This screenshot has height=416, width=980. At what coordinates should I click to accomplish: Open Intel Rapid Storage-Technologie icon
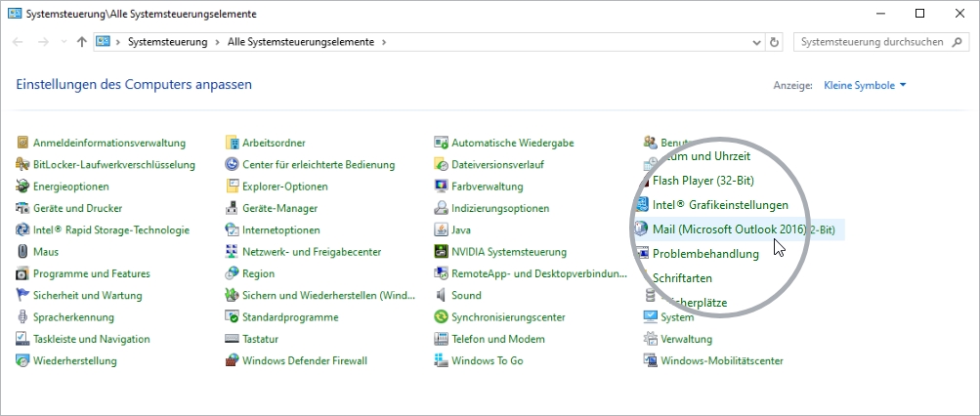pyautogui.click(x=22, y=230)
